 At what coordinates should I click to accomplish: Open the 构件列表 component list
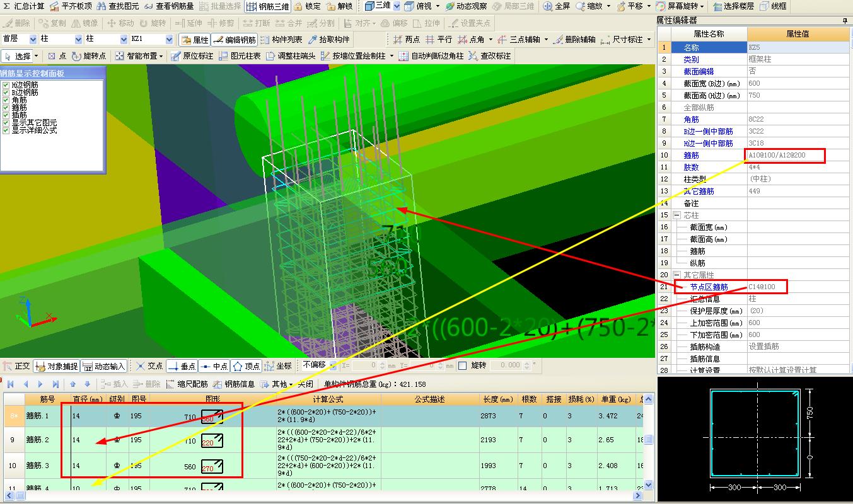(281, 40)
